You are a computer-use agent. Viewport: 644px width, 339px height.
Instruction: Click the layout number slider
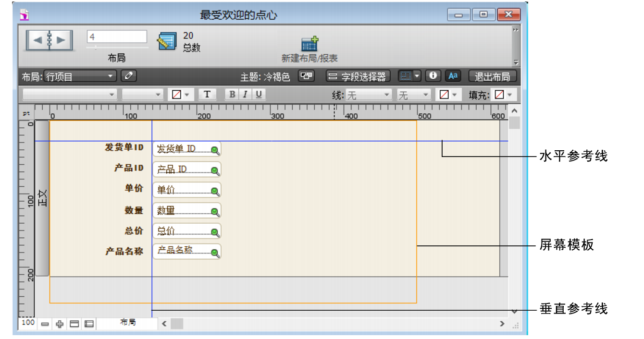pyautogui.click(x=117, y=47)
